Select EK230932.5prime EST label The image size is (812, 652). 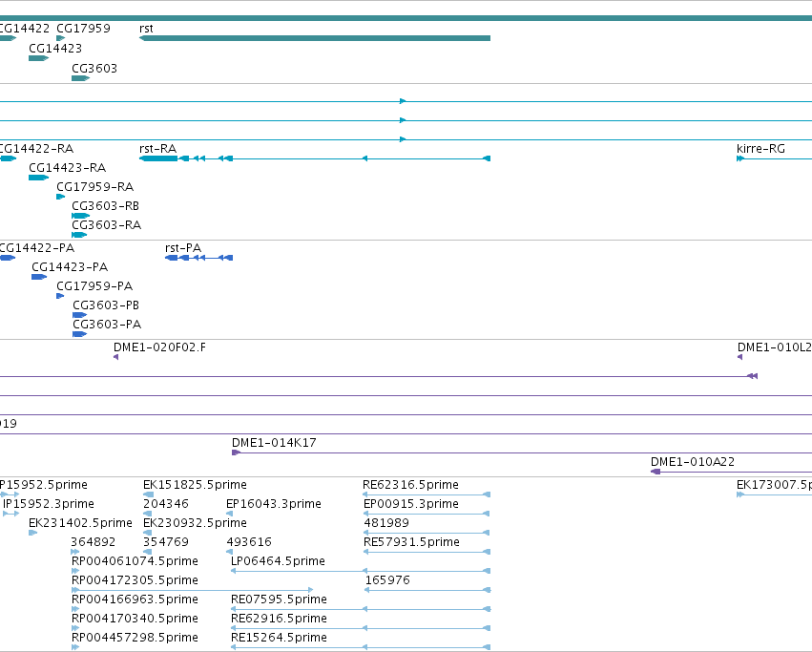[x=195, y=523]
